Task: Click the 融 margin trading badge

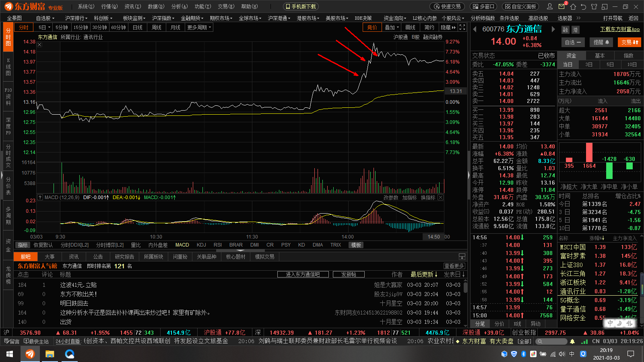Action: 566,30
